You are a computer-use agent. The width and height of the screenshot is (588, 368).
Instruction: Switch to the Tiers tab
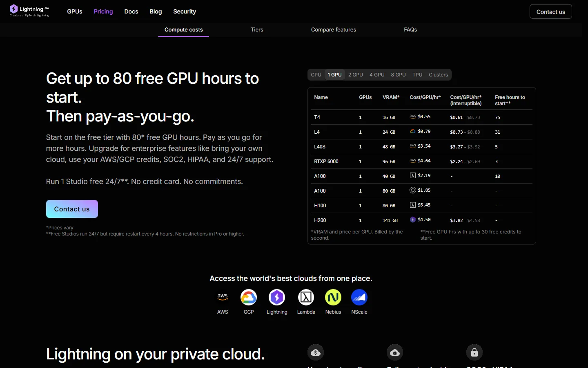tap(257, 29)
